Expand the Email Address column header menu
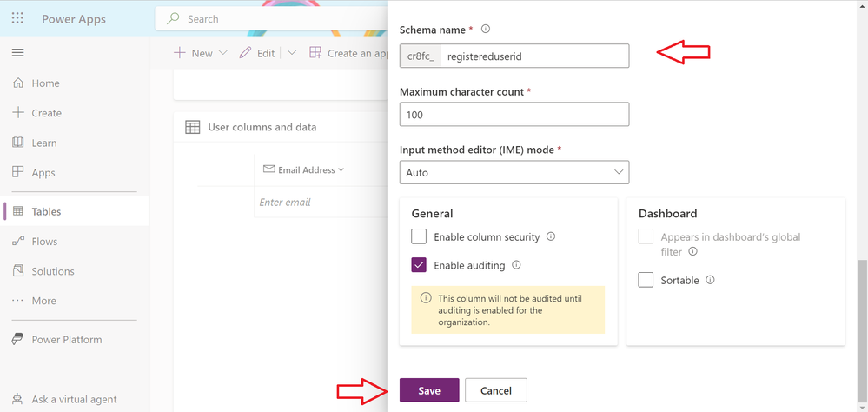The width and height of the screenshot is (868, 412). click(341, 169)
